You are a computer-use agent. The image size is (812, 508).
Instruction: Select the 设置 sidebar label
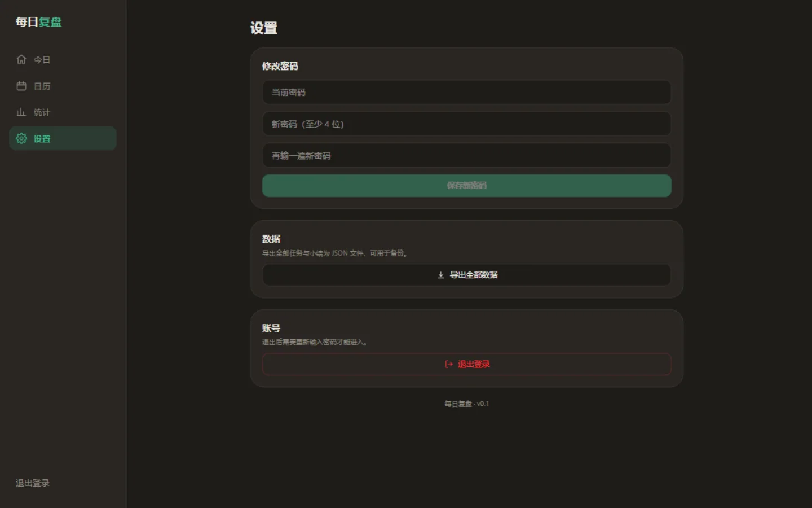click(42, 139)
